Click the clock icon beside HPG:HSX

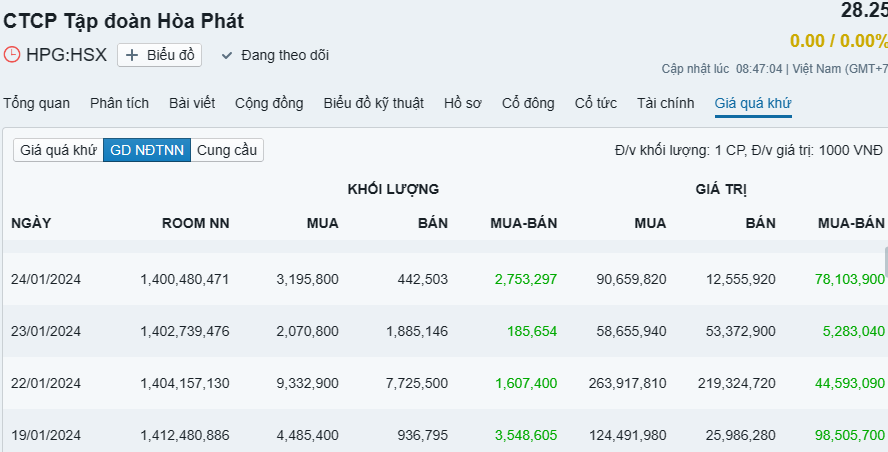12,55
